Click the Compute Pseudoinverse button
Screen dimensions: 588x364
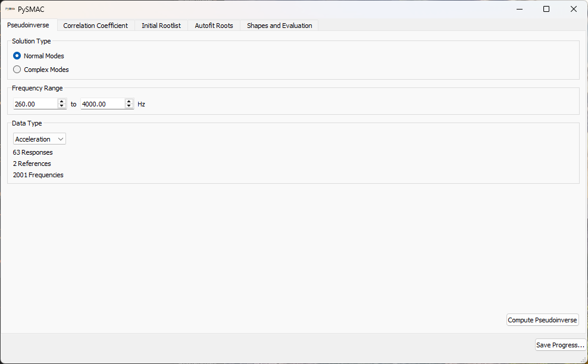(x=542, y=319)
